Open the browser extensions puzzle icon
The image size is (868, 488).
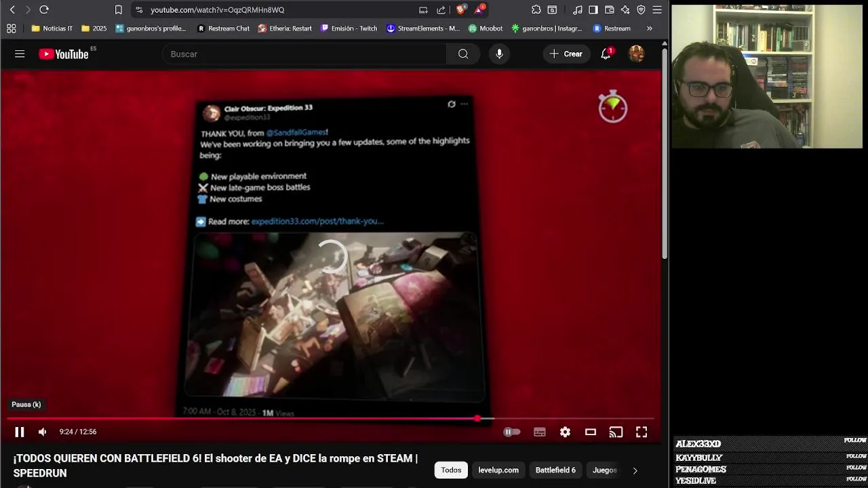[536, 9]
